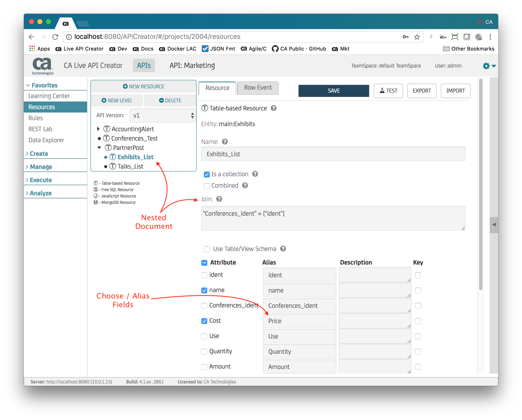Expand the AccountingAlert tree node
522x420 pixels.
98,129
